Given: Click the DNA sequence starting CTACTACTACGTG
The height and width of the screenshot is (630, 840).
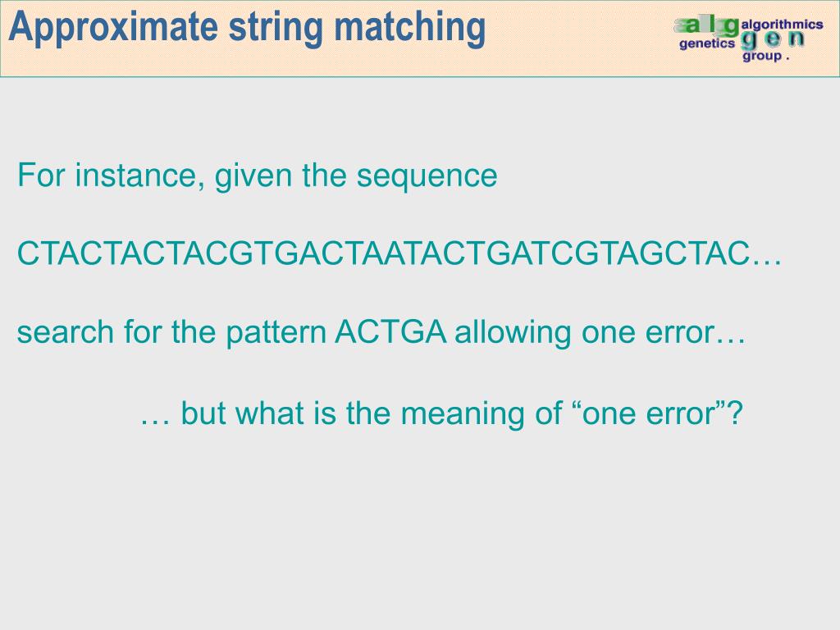Looking at the screenshot, I should tap(399, 253).
